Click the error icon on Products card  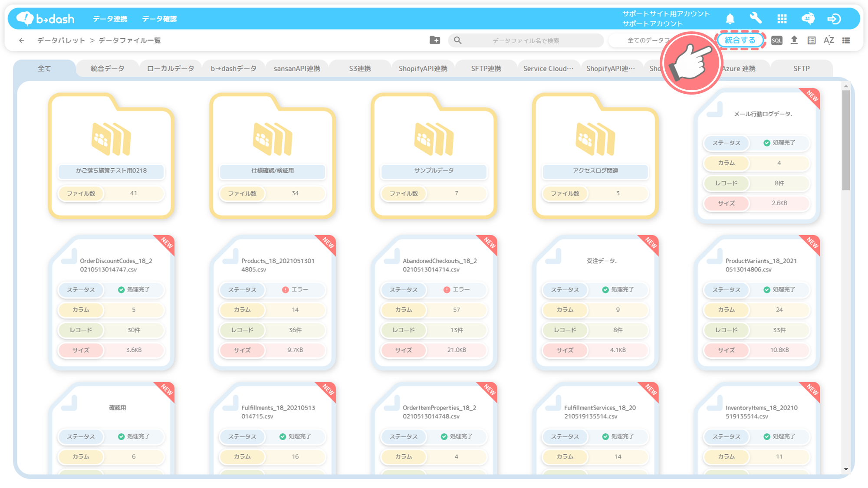[285, 290]
